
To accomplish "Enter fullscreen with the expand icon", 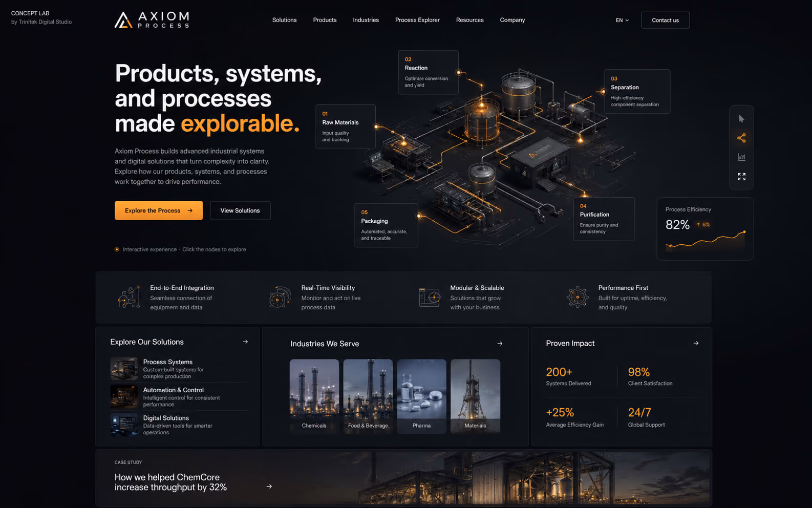I will [x=741, y=177].
